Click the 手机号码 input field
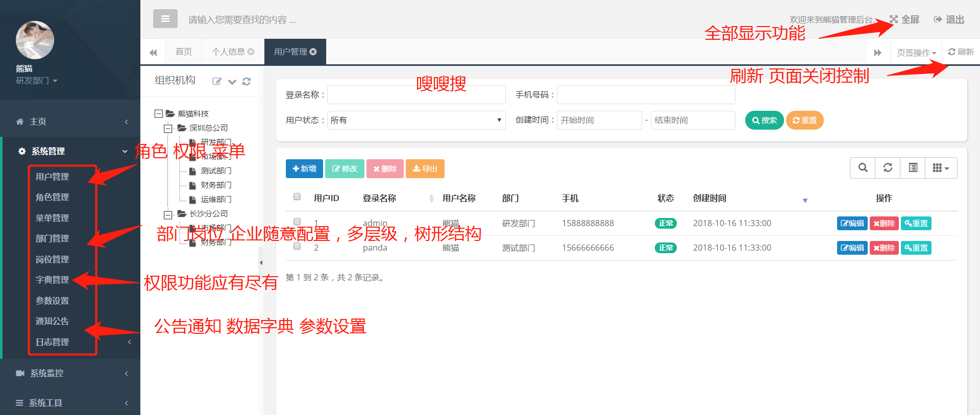 pos(646,94)
